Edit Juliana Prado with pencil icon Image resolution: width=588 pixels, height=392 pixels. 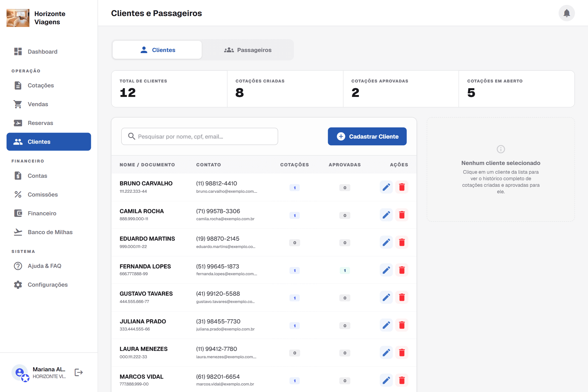pos(386,325)
